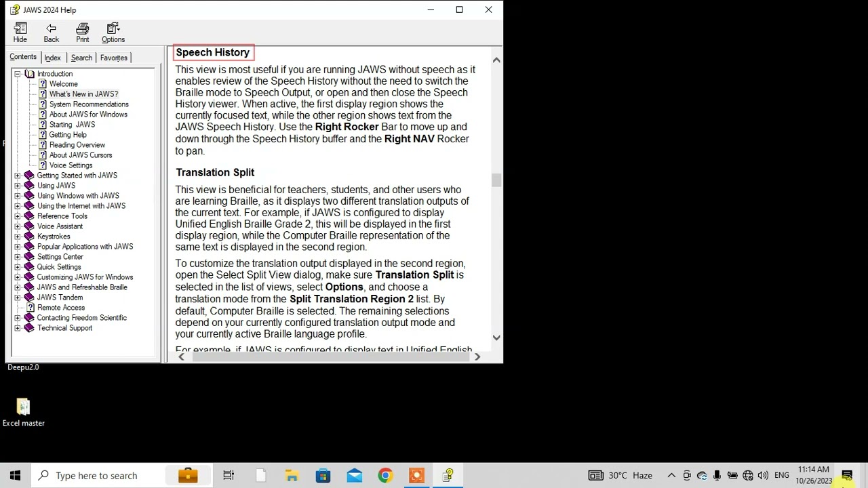Expand the Technical Support node
This screenshot has height=488, width=868.
click(x=18, y=328)
